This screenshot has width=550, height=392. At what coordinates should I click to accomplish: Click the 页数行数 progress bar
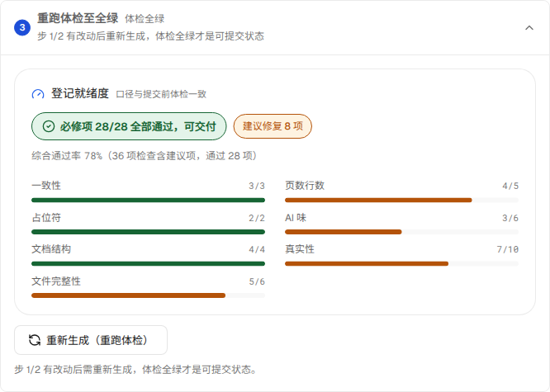[x=401, y=201]
